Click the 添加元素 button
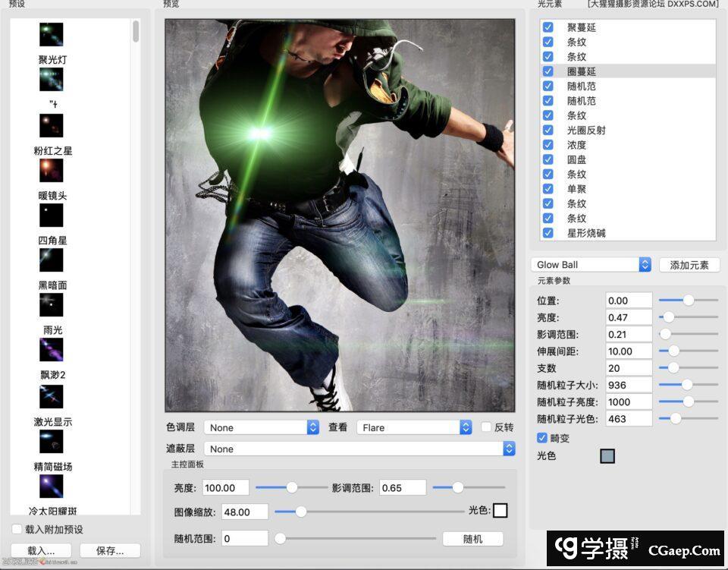728x570 pixels. tap(689, 264)
